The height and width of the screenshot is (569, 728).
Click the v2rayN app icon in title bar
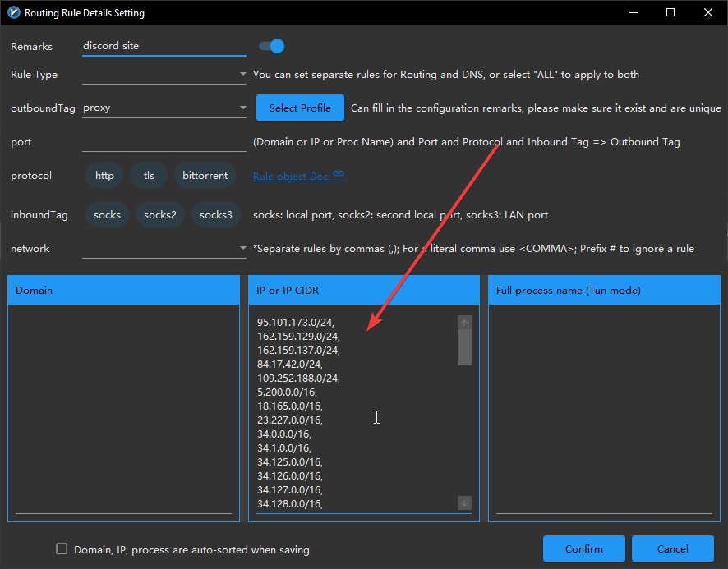point(14,12)
